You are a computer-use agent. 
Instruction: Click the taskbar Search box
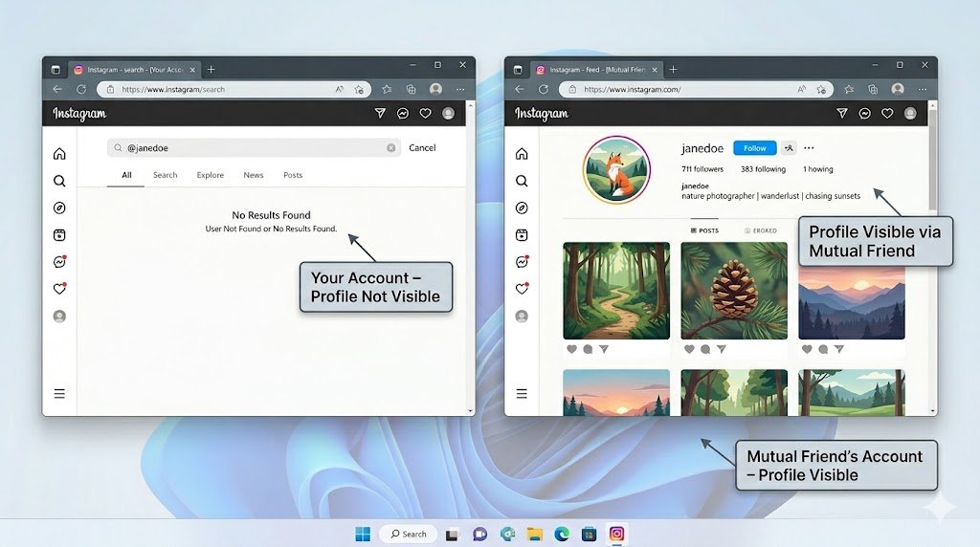[408, 534]
